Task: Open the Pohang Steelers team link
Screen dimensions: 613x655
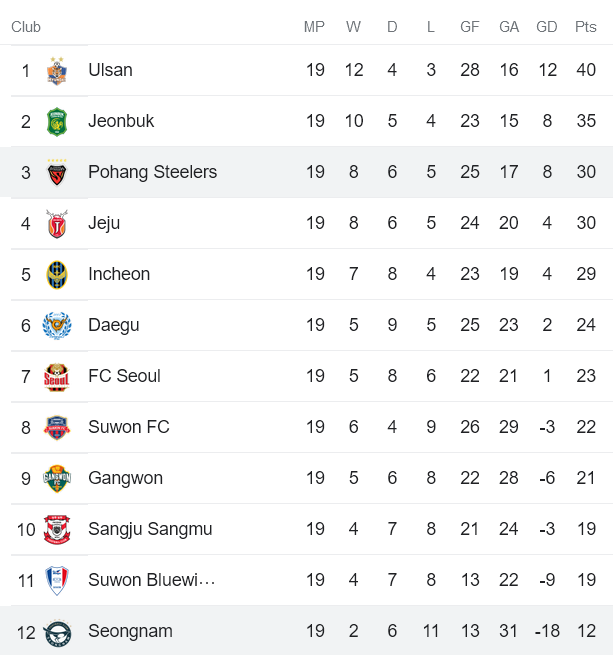Action: tap(152, 172)
